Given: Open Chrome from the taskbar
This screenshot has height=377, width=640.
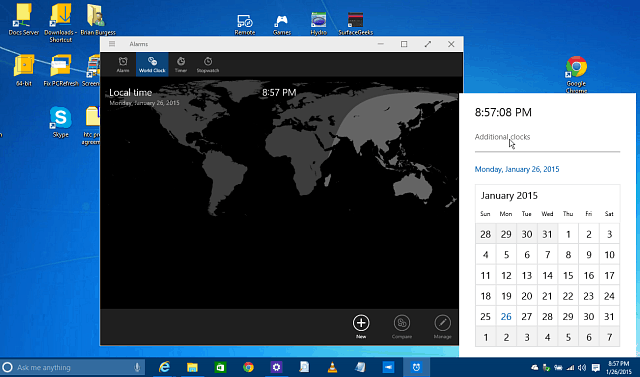Looking at the screenshot, I should coord(248,368).
